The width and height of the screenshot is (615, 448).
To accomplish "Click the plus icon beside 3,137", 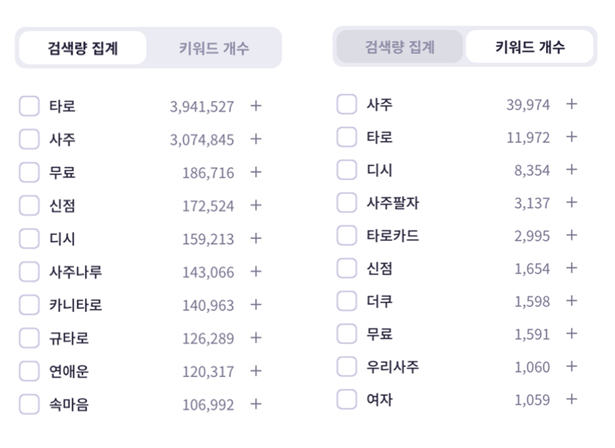I will (572, 203).
